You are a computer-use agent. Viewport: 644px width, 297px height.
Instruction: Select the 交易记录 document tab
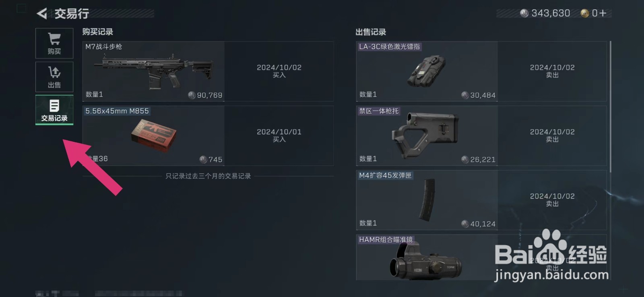[54, 110]
